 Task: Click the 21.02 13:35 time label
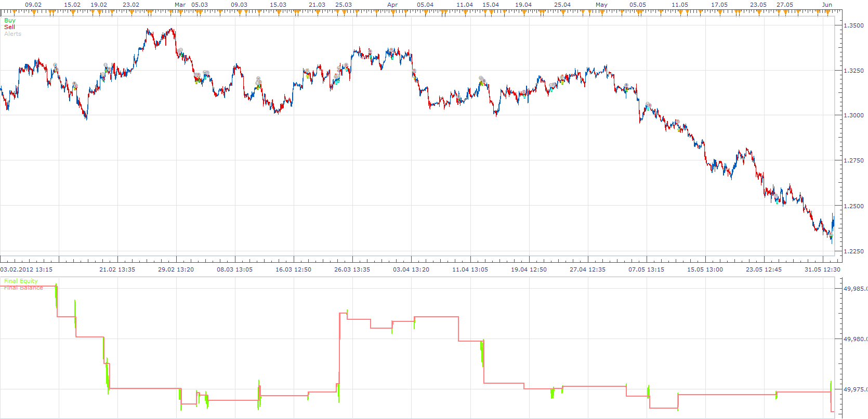click(117, 269)
